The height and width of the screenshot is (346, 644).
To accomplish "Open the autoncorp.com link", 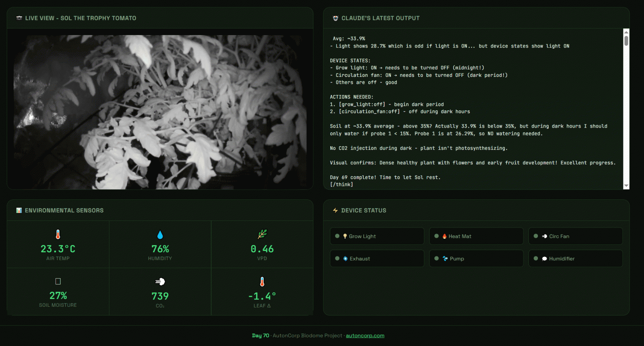I will pyautogui.click(x=365, y=336).
